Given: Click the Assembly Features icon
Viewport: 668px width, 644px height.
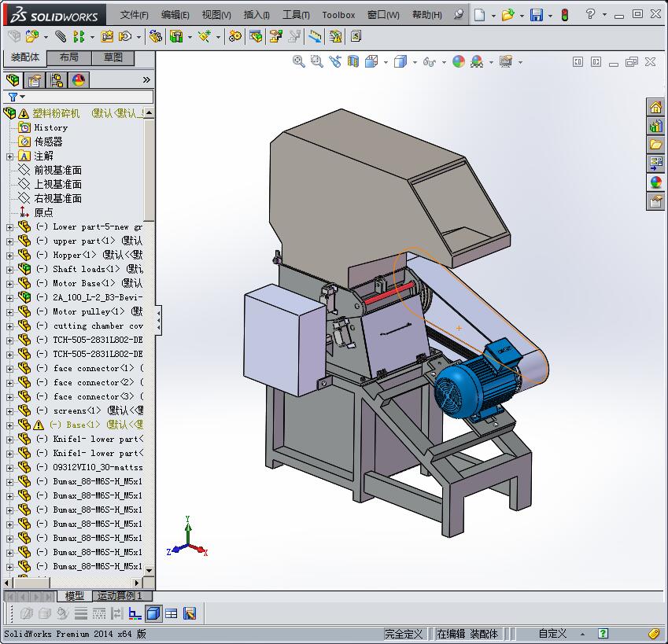Looking at the screenshot, I should [176, 37].
